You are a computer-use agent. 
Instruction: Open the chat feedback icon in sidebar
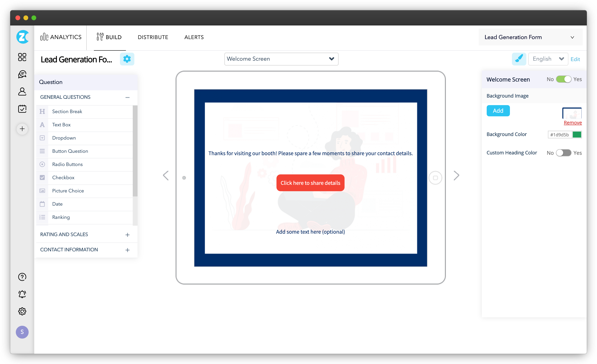click(x=22, y=74)
